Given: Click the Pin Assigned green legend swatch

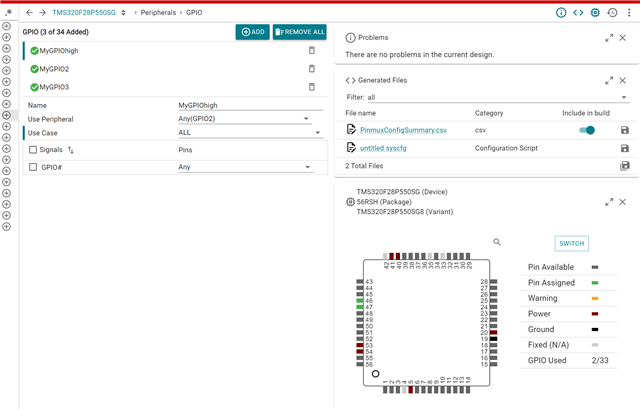Looking at the screenshot, I should point(595,283).
